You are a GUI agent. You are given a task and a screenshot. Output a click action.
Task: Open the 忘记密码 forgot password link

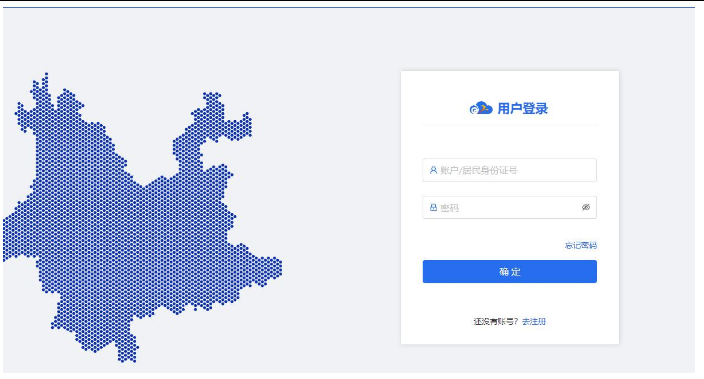click(x=581, y=245)
